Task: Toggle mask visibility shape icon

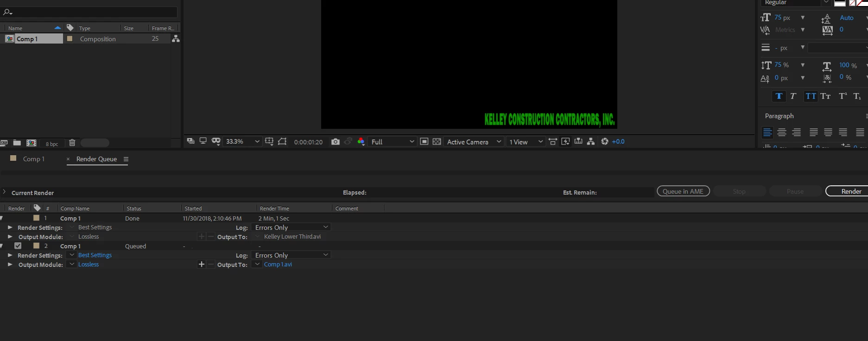Action: 282,141
